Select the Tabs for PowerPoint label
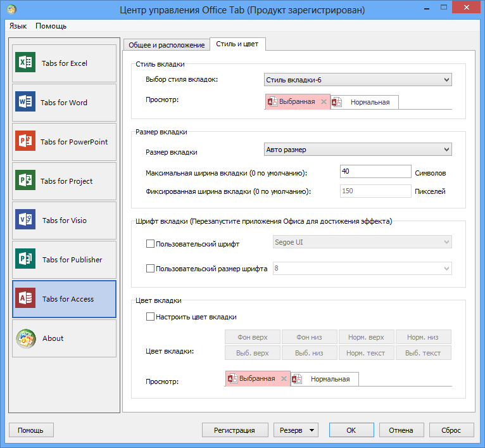This screenshot has width=485, height=448. (74, 142)
